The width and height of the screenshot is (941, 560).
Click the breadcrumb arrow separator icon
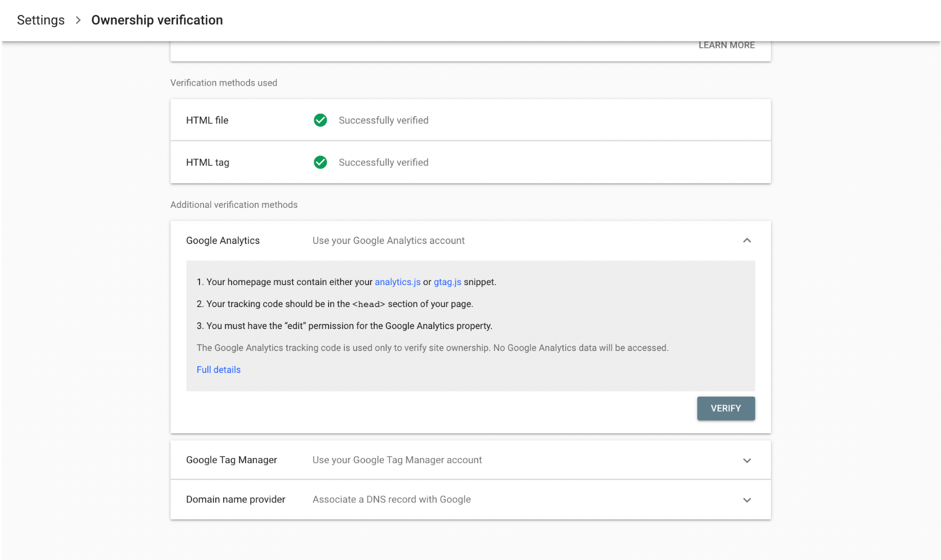(x=78, y=20)
